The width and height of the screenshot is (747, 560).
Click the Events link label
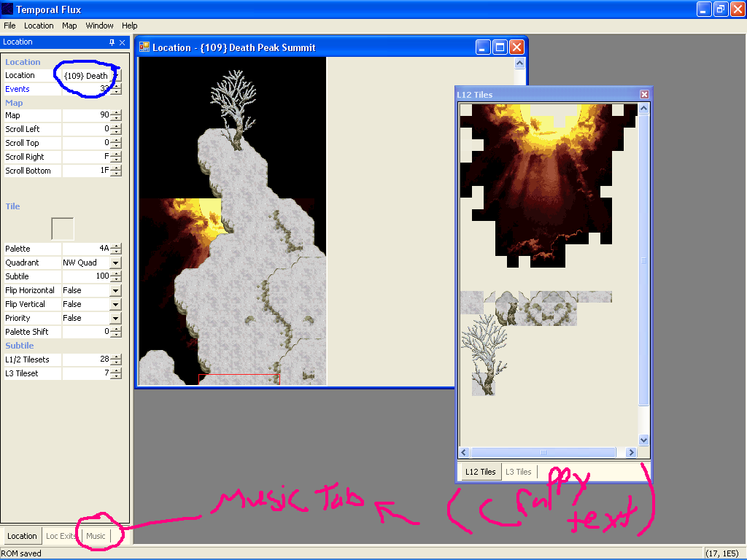(18, 89)
